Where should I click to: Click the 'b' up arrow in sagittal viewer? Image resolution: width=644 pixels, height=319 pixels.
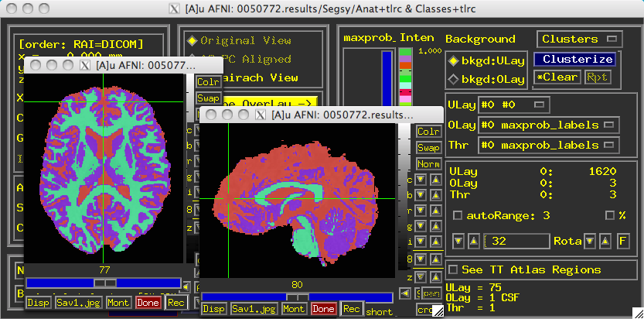436,195
